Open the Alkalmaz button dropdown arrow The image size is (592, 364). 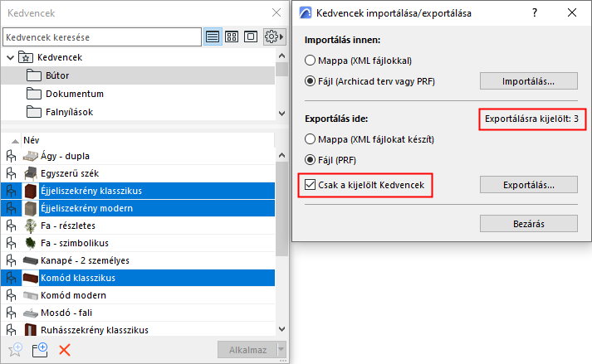[282, 350]
